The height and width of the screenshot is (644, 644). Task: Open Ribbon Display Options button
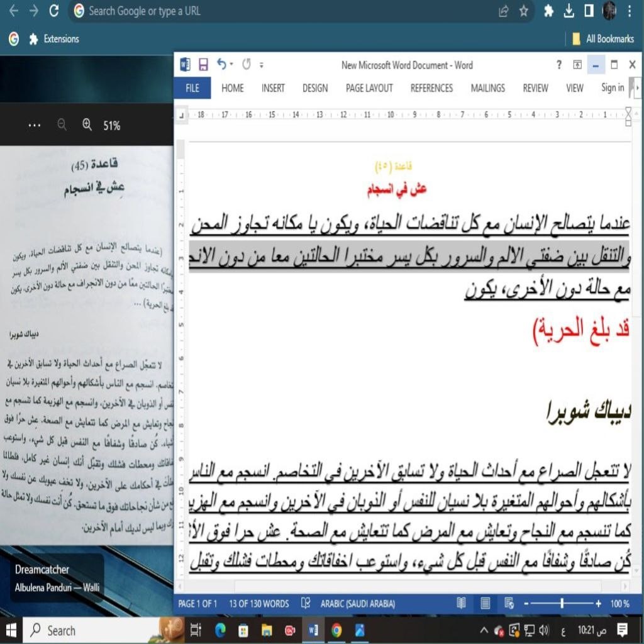click(577, 65)
